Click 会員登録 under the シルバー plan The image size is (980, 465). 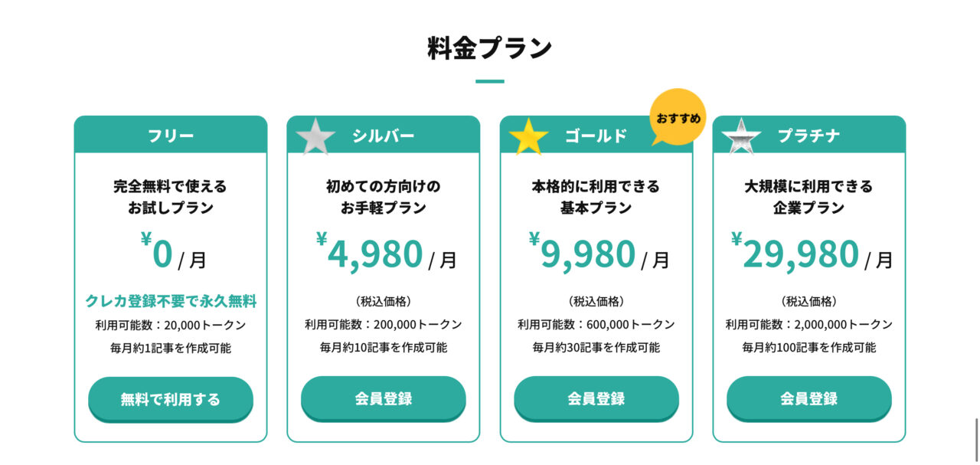[x=383, y=398]
